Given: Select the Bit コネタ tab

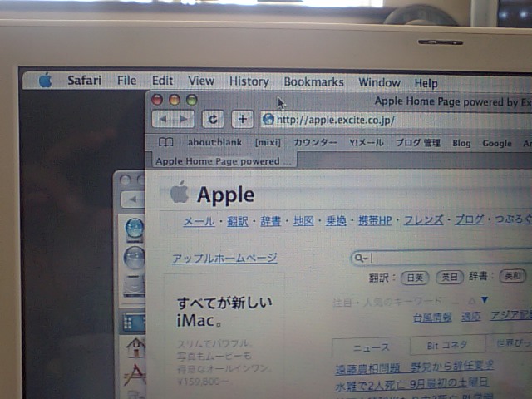Looking at the screenshot, I should (x=447, y=346).
